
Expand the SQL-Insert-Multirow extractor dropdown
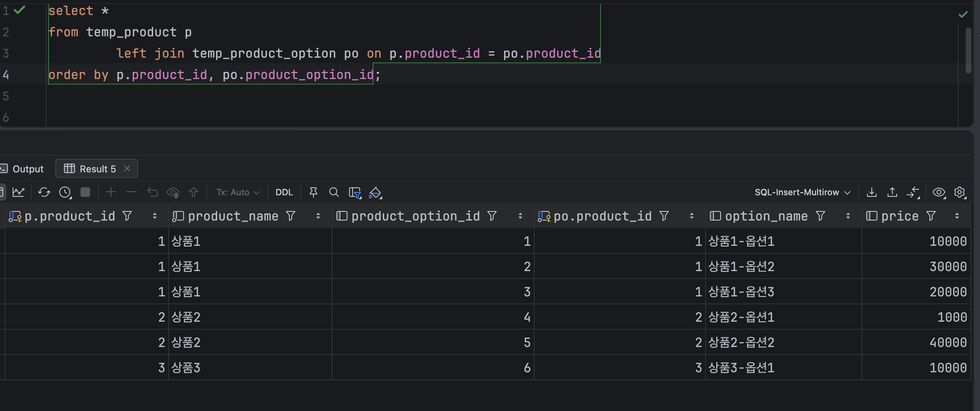coord(802,192)
